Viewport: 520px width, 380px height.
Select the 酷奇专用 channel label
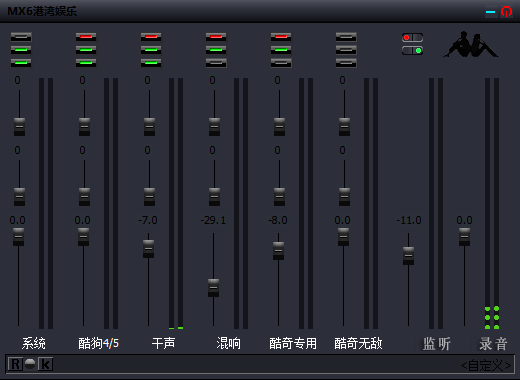click(x=293, y=343)
